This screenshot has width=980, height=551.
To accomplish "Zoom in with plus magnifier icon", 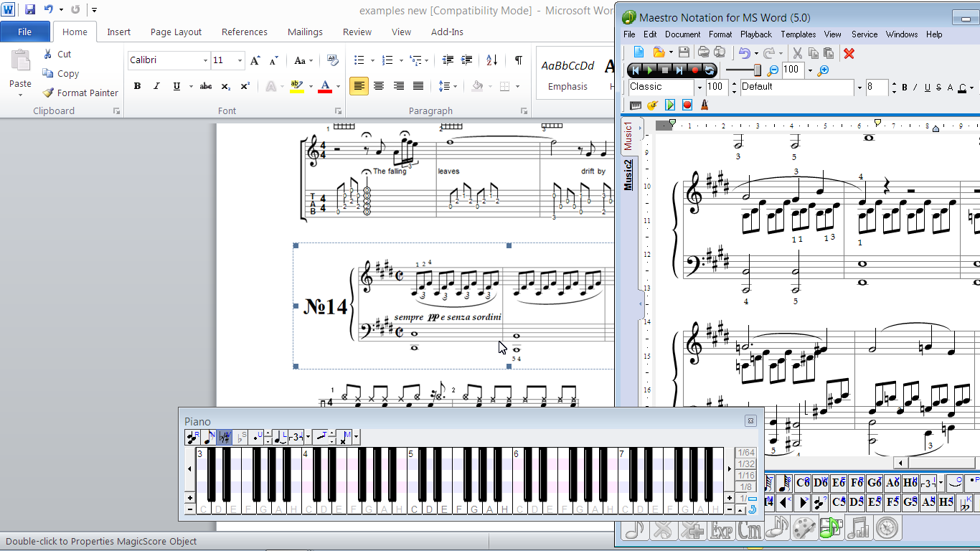I will pyautogui.click(x=823, y=70).
